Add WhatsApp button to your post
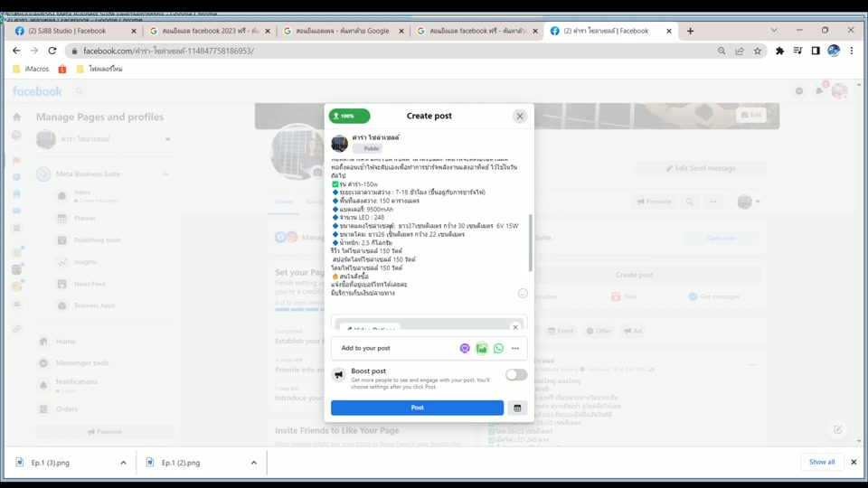The height and width of the screenshot is (488, 868). point(498,348)
